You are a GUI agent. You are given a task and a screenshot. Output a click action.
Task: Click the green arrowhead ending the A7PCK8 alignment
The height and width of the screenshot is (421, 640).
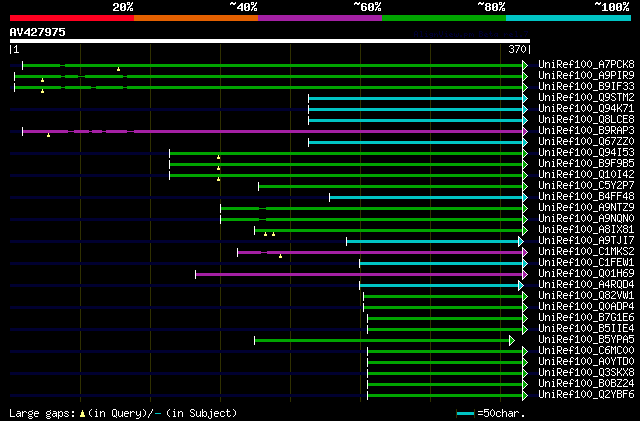[525, 65]
